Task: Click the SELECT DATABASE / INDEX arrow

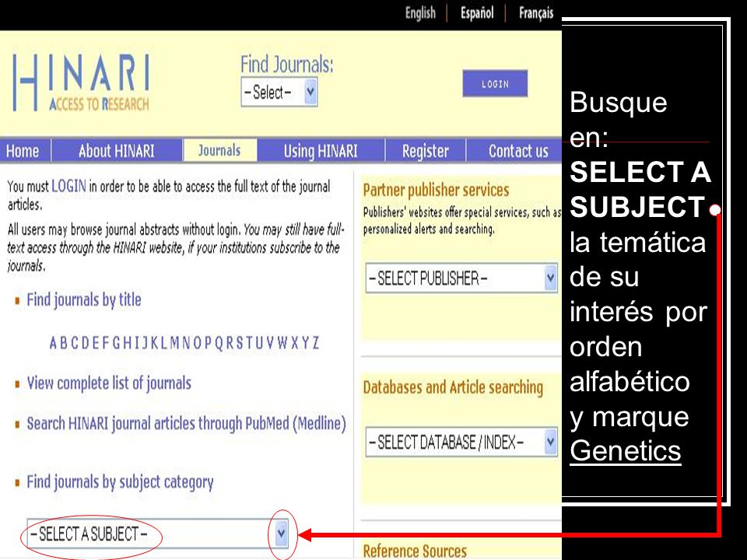Action: point(550,443)
